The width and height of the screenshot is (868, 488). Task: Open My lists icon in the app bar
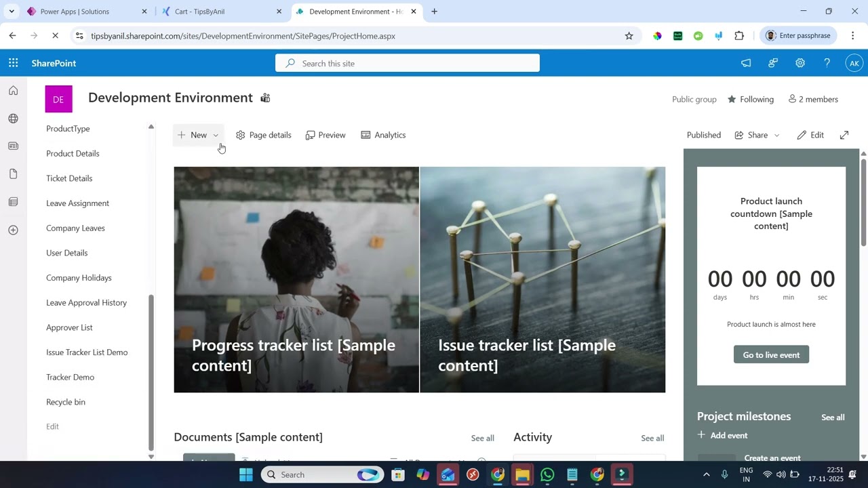point(14,202)
